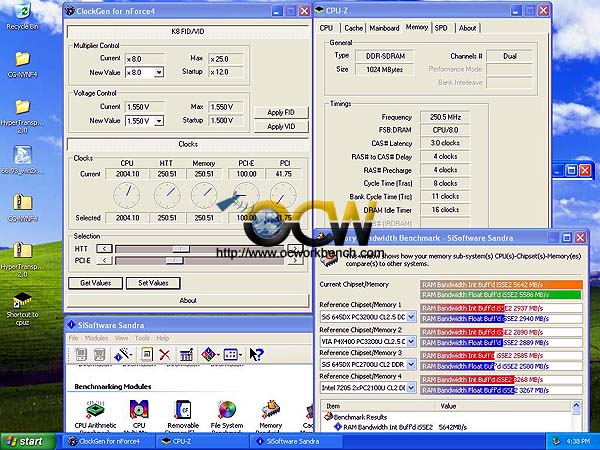The width and height of the screenshot is (600, 450).
Task: Switch to ClockGen for nForce4 taskbar item
Action: pos(108,442)
